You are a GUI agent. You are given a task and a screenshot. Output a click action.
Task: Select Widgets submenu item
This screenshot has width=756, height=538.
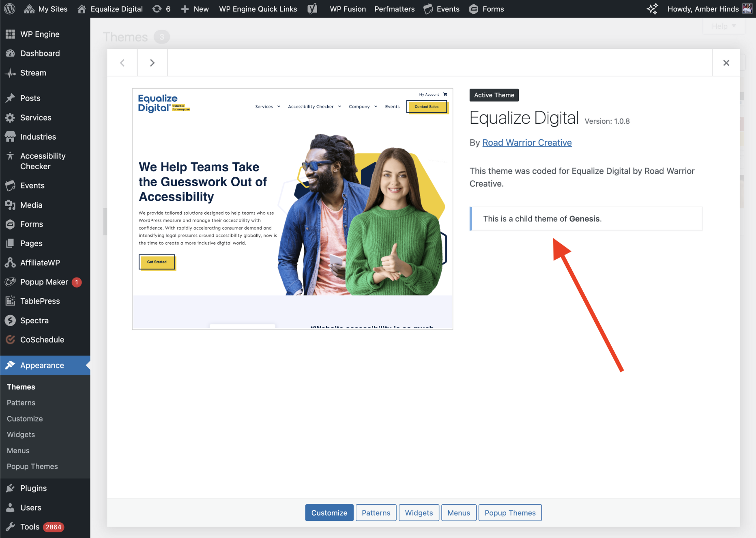(21, 435)
